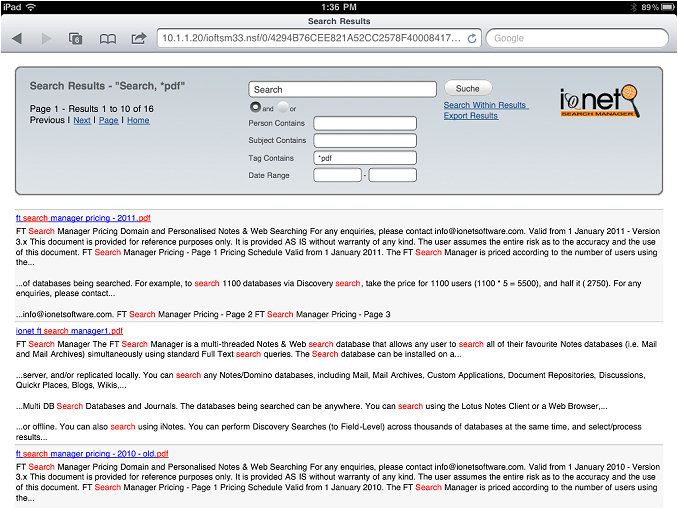The image size is (678, 509).
Task: Click the 'Person Contains' label
Action: point(276,123)
